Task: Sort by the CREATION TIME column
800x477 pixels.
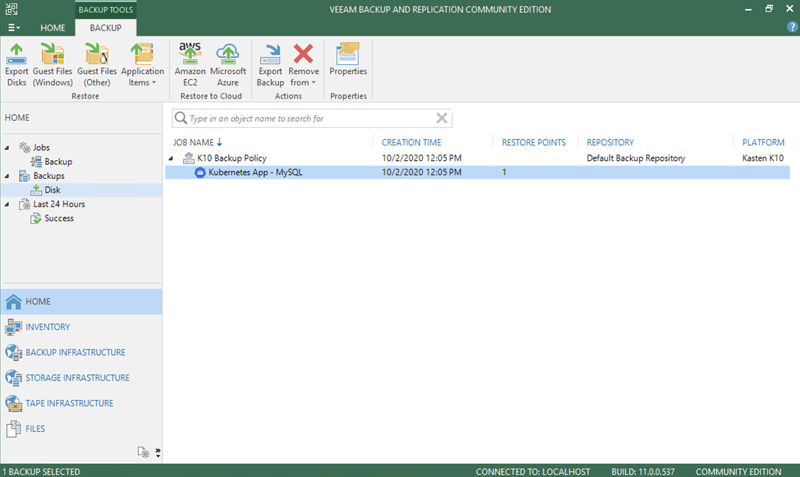Action: pos(411,142)
